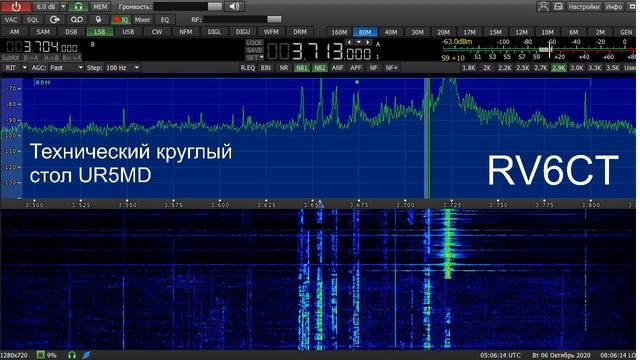Adjust the Громкость volume slider

click(x=188, y=7)
